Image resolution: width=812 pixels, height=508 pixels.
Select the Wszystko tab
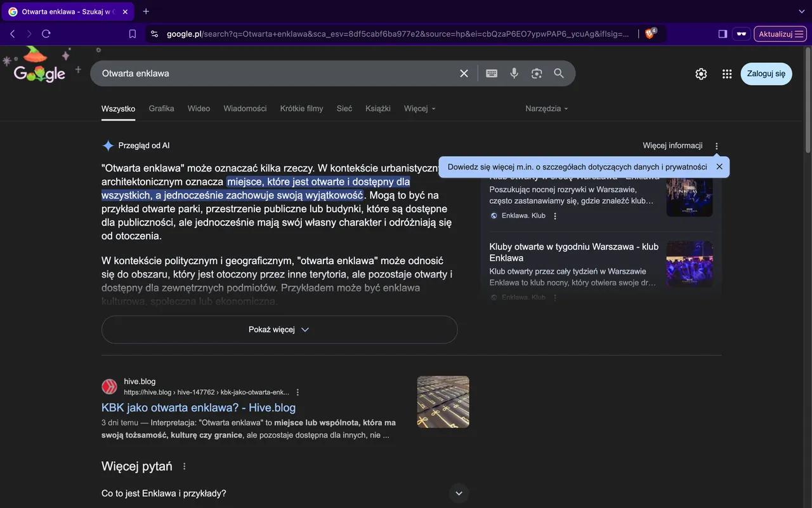point(119,109)
